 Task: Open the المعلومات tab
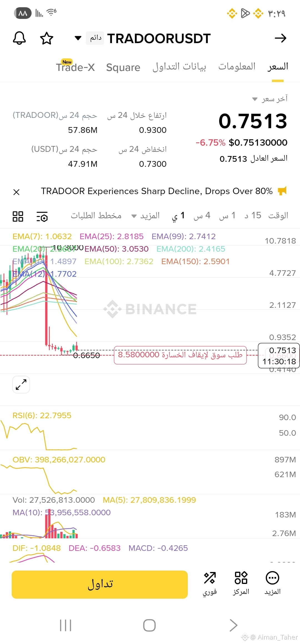(237, 66)
